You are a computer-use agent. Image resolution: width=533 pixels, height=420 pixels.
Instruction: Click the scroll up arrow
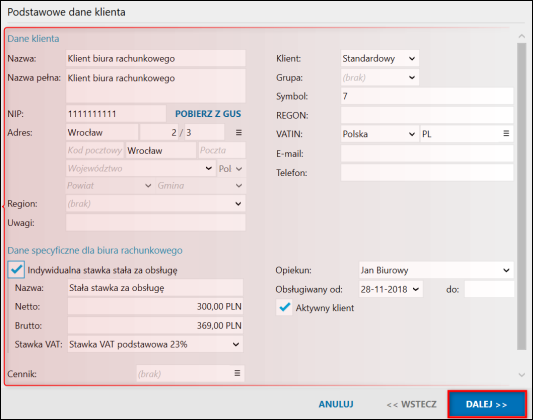pyautogui.click(x=521, y=36)
